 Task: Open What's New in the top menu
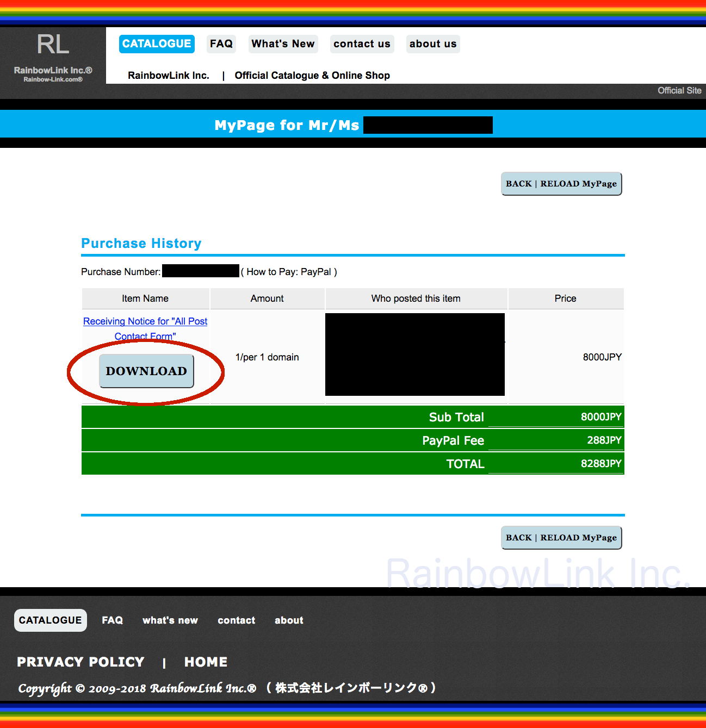[283, 44]
